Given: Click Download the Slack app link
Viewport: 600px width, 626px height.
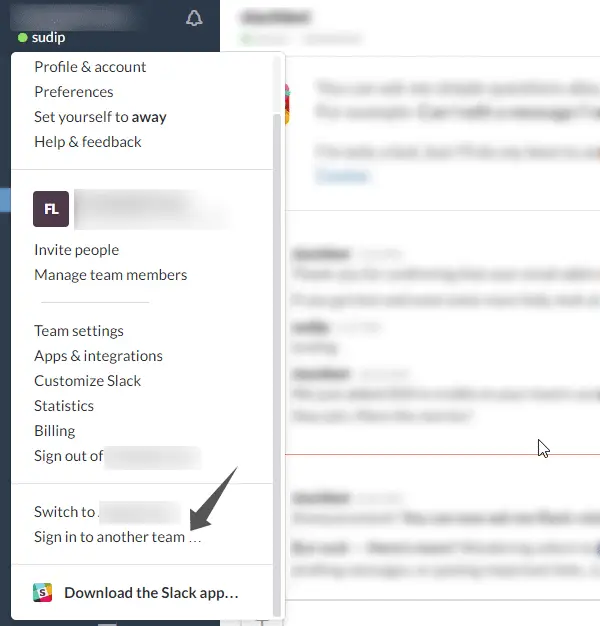Looking at the screenshot, I should pos(151,593).
